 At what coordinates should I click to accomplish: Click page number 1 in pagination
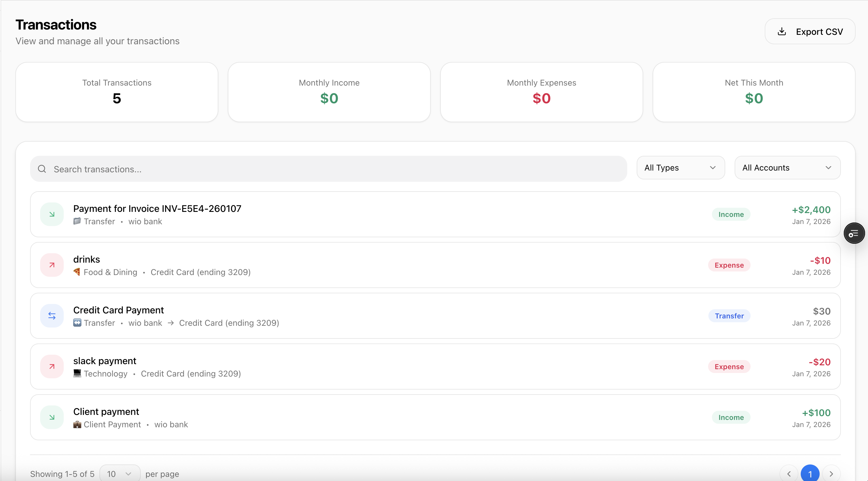point(810,473)
